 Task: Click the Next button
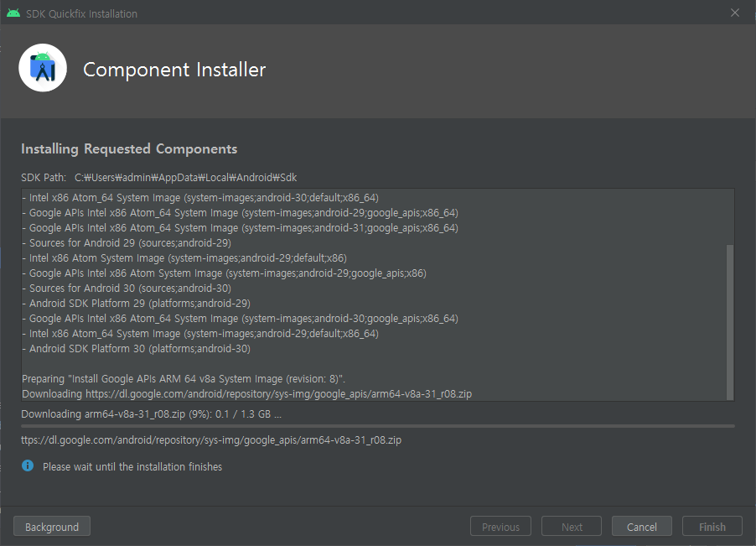point(572,527)
